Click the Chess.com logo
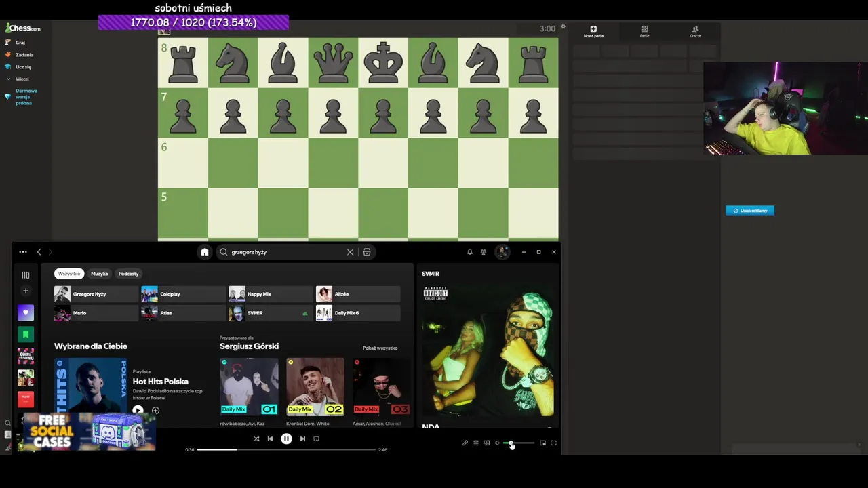 click(x=23, y=28)
